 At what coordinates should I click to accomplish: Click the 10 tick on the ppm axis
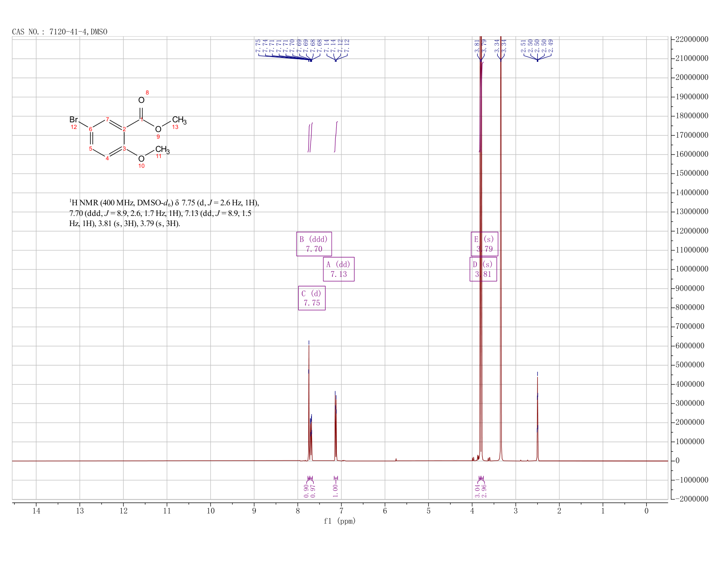coord(210,511)
